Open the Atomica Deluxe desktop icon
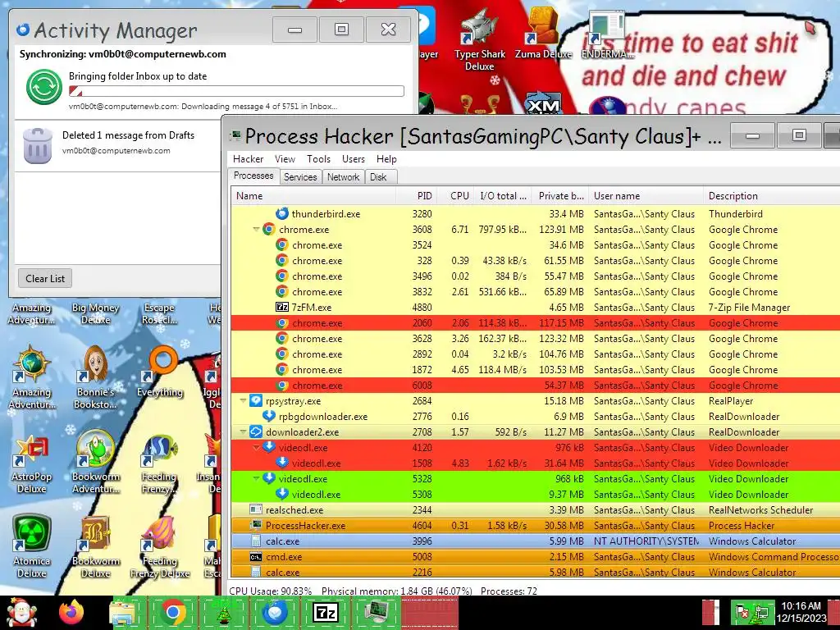Viewport: 840px width, 630px height. 32,546
